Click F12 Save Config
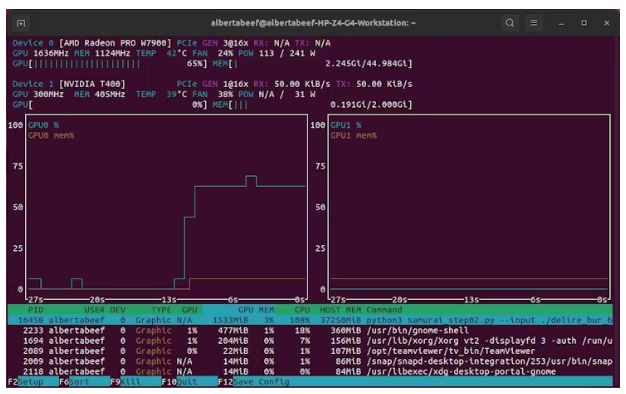This screenshot has width=626, height=394. [254, 382]
